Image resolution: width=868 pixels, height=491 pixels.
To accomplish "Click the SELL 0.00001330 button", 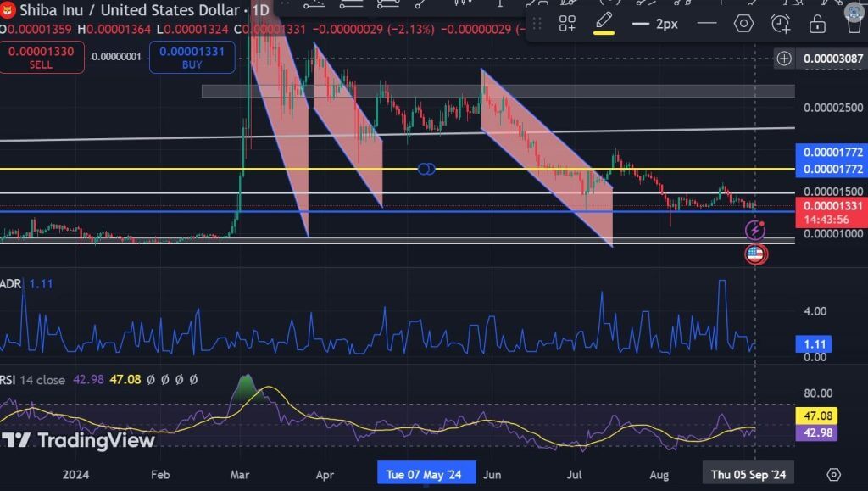I will coord(41,57).
